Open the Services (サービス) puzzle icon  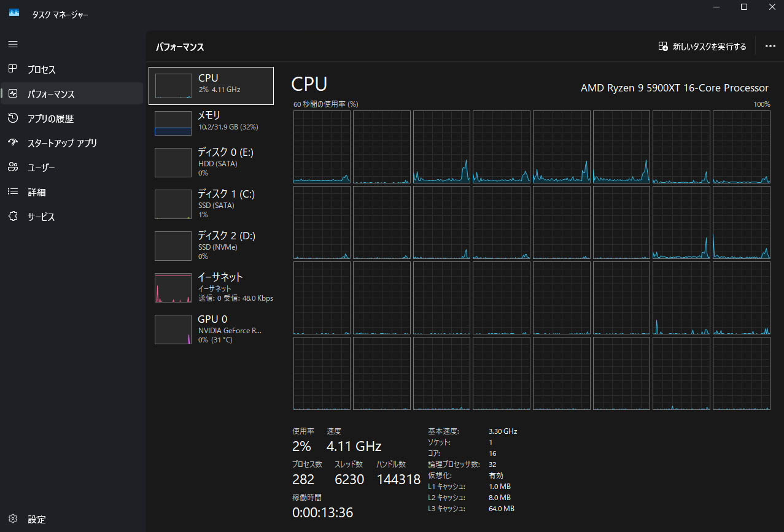(x=13, y=217)
